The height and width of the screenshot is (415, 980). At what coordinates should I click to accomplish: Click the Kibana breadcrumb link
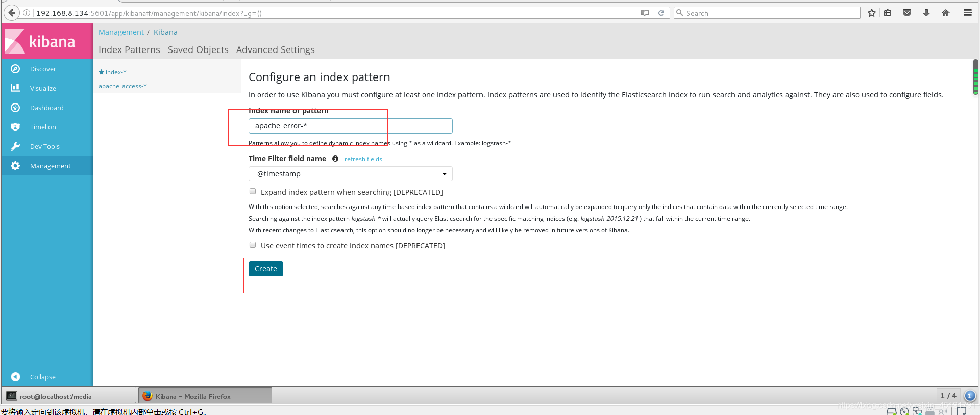[x=165, y=32]
